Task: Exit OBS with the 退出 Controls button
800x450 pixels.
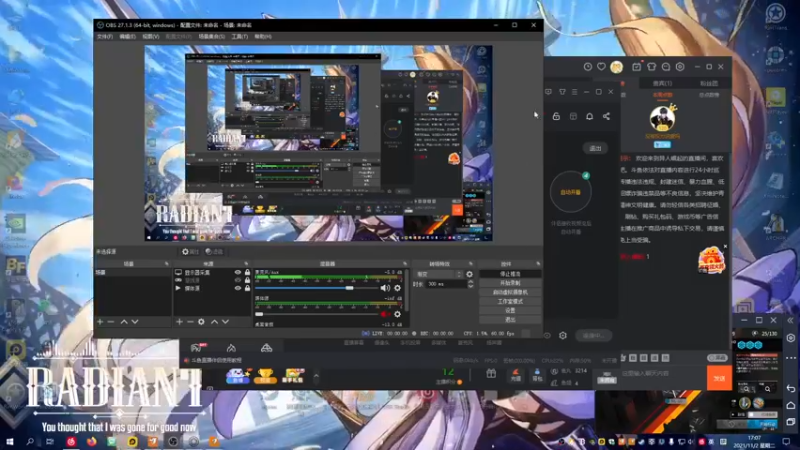Action: pyautogui.click(x=510, y=319)
